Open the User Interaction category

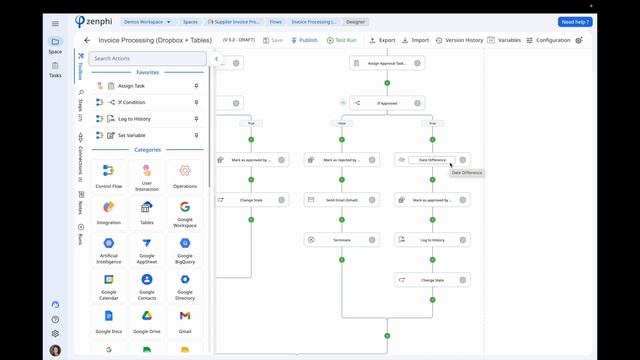point(147,176)
